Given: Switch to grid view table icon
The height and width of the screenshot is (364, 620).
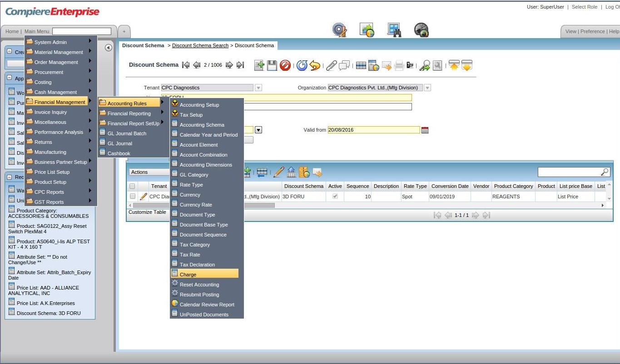Looking at the screenshot, I should point(361,65).
